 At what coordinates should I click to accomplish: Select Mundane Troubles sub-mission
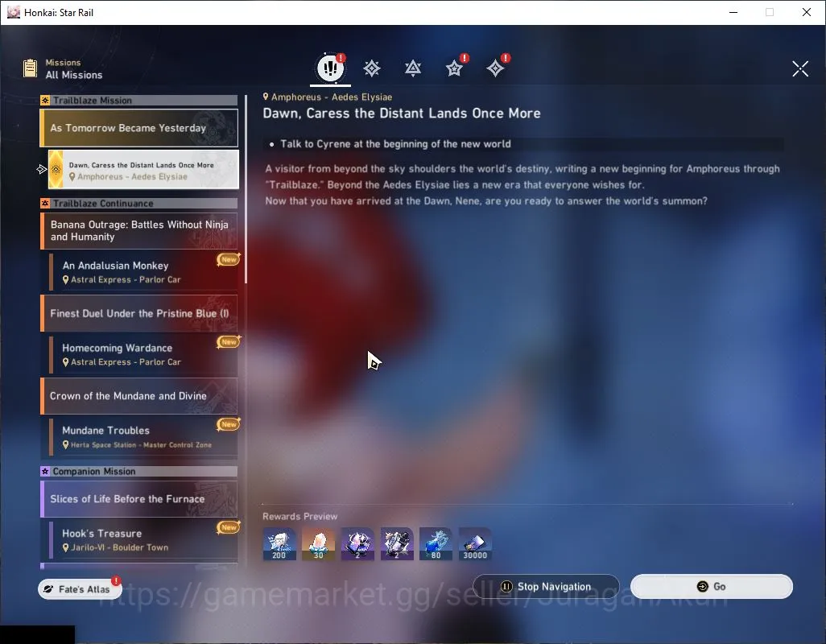[143, 436]
